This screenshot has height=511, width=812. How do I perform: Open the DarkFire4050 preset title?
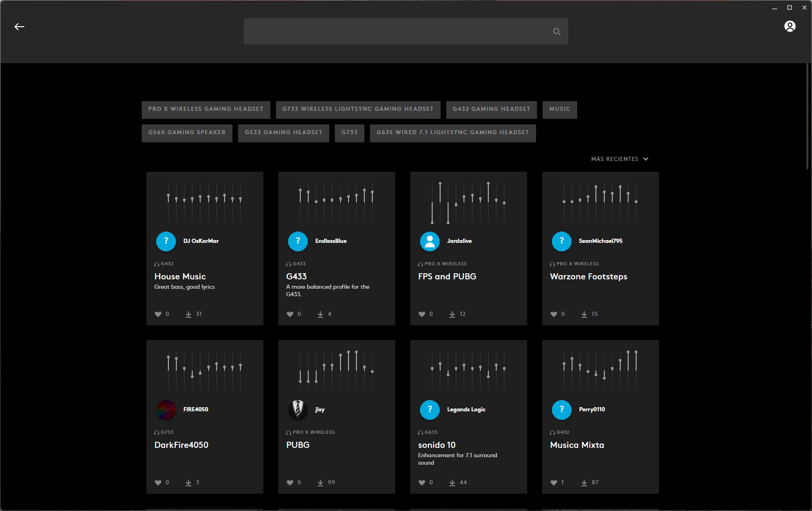click(181, 445)
